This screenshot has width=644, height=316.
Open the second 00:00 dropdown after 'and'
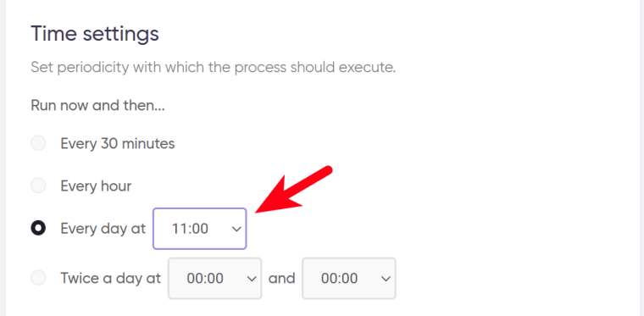pos(349,278)
